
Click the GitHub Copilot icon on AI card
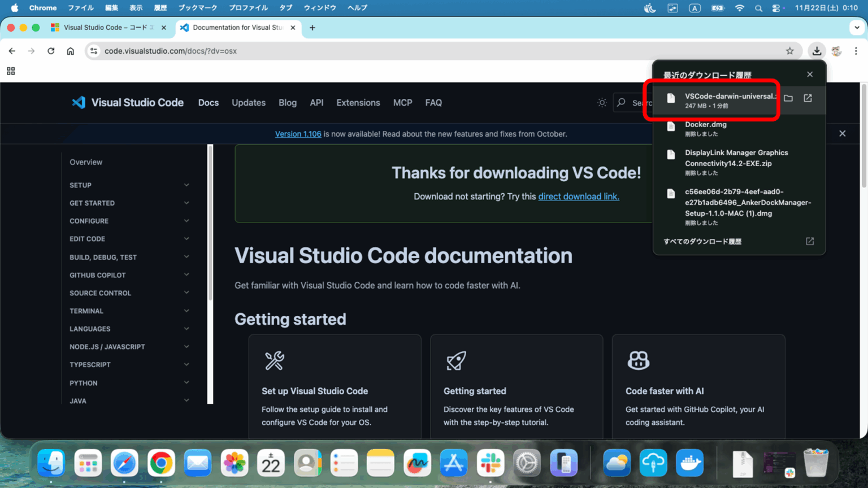(638, 359)
